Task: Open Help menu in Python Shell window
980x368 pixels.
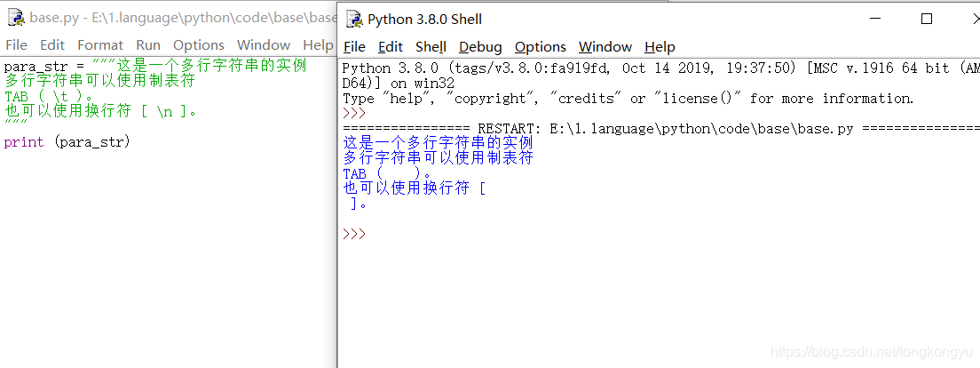Action: click(660, 47)
